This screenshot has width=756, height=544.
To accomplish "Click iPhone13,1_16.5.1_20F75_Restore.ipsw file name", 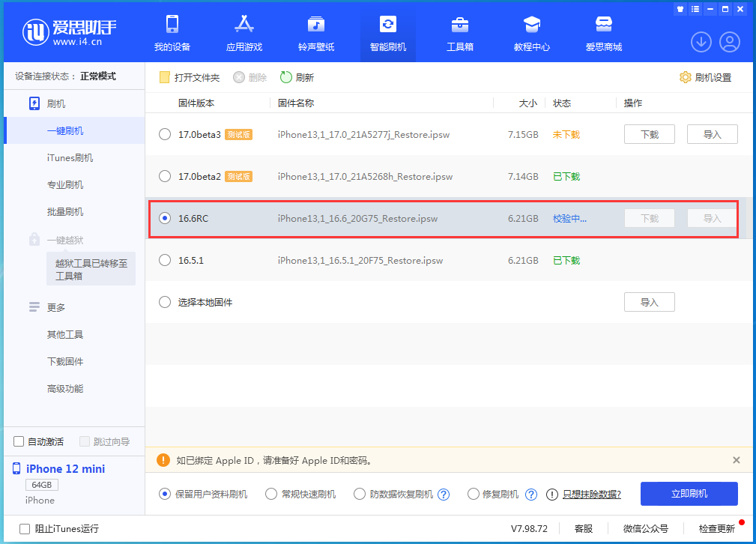I will point(360,261).
